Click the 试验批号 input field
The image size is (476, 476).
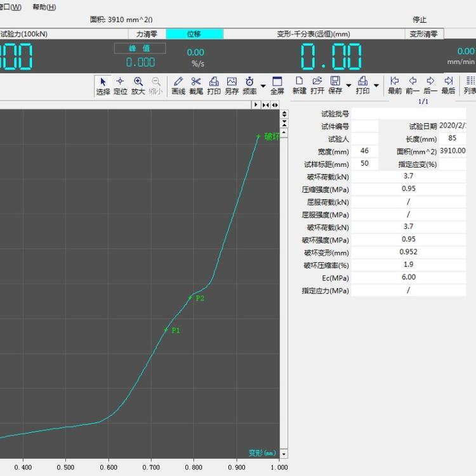pos(409,114)
